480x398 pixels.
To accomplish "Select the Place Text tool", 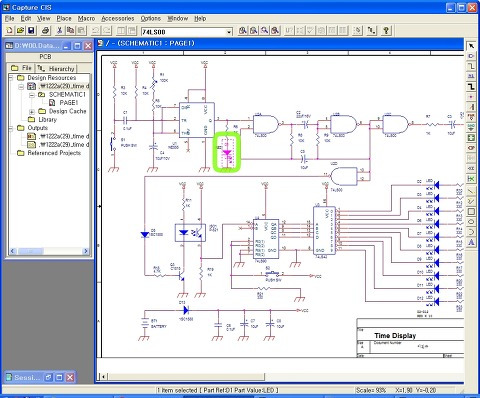I will (471, 242).
